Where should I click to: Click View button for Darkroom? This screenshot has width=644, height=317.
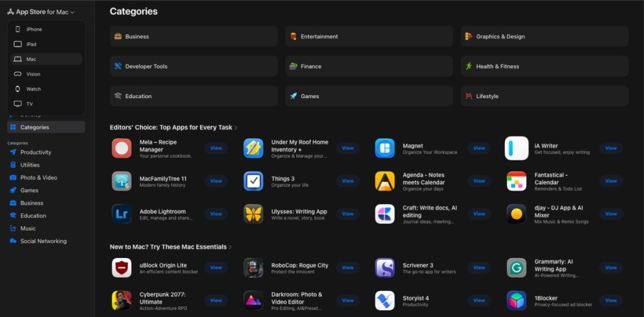click(348, 301)
